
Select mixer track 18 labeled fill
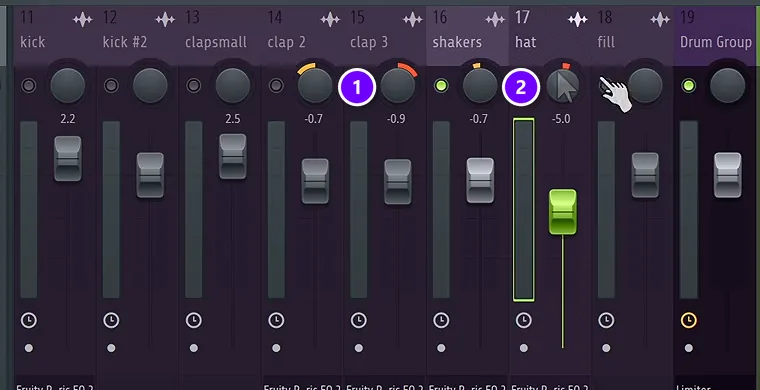606,42
